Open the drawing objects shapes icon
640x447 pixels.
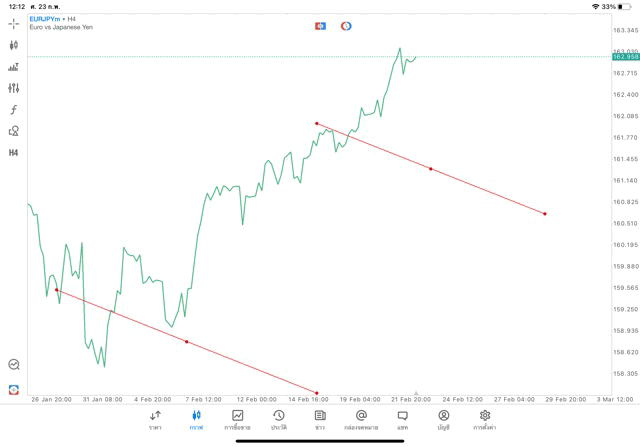pos(14,131)
